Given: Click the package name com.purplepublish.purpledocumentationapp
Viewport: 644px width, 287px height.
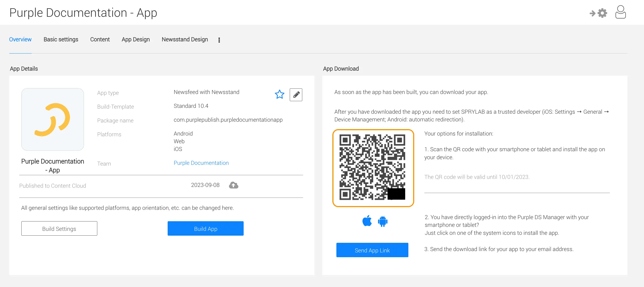Looking at the screenshot, I should pyautogui.click(x=228, y=120).
